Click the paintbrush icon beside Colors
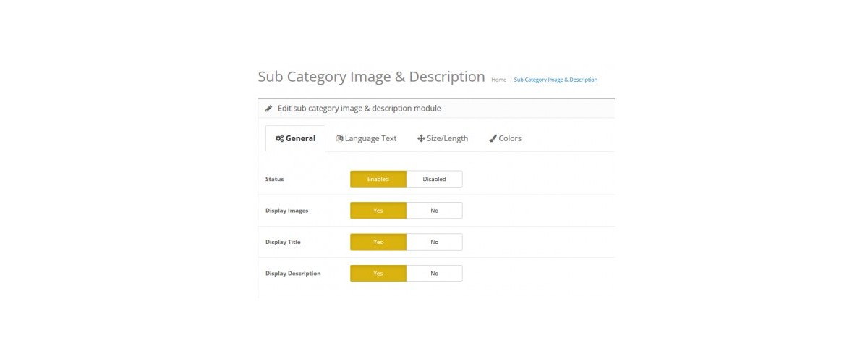The height and width of the screenshot is (362, 868). (493, 138)
